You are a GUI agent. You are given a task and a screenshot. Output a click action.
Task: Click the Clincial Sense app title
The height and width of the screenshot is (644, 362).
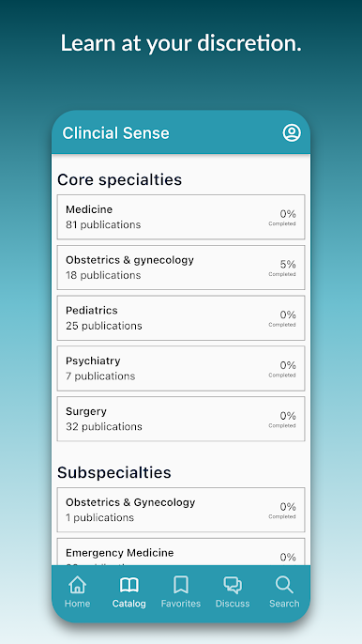pyautogui.click(x=115, y=132)
